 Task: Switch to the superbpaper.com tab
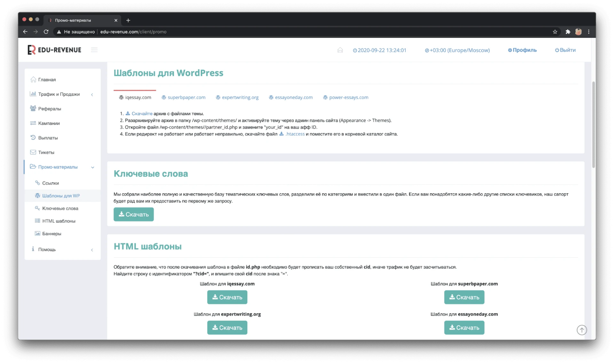pos(184,97)
